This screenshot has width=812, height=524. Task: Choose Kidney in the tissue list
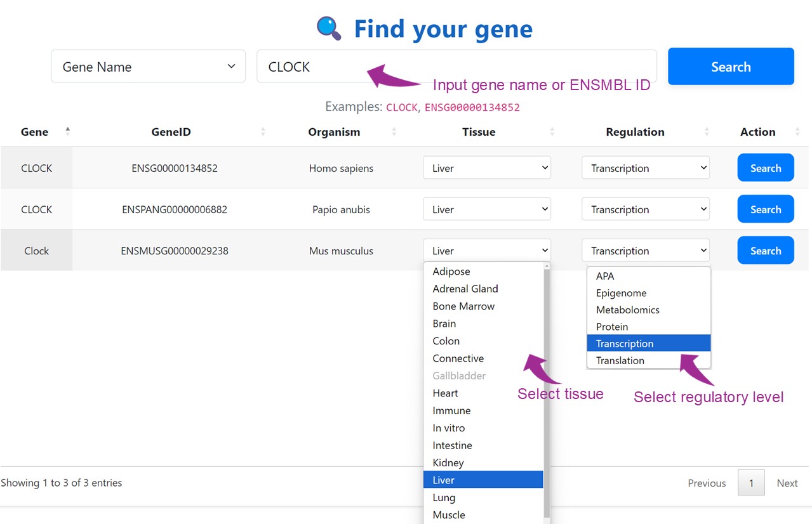[448, 463]
